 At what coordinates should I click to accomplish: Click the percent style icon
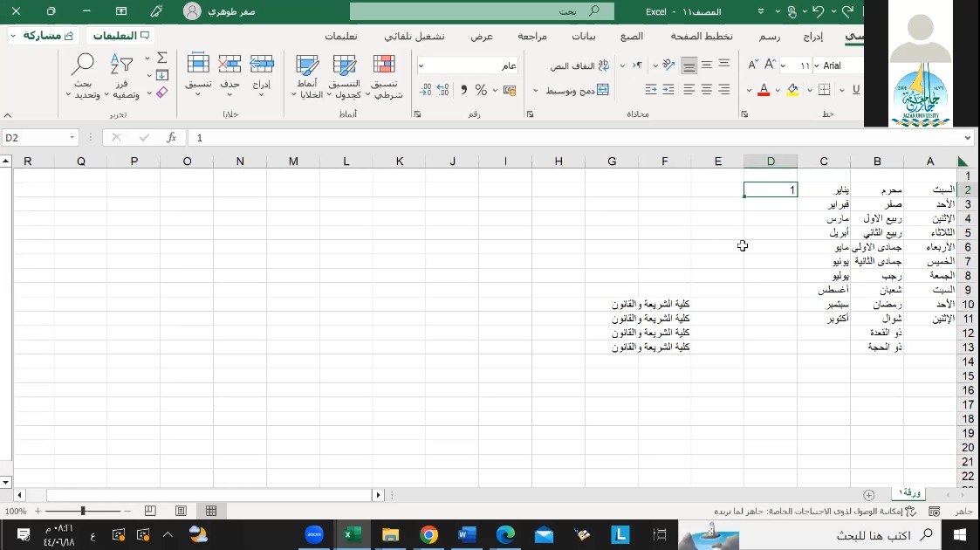click(481, 90)
